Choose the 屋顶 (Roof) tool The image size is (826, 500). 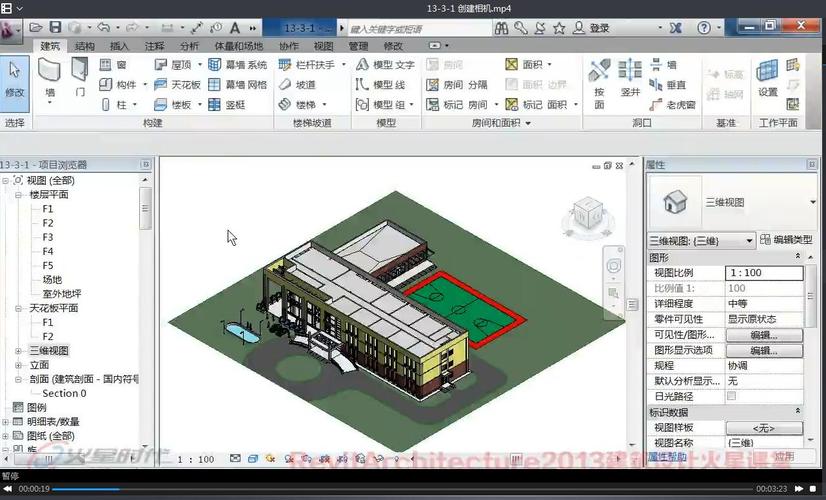click(x=179, y=65)
